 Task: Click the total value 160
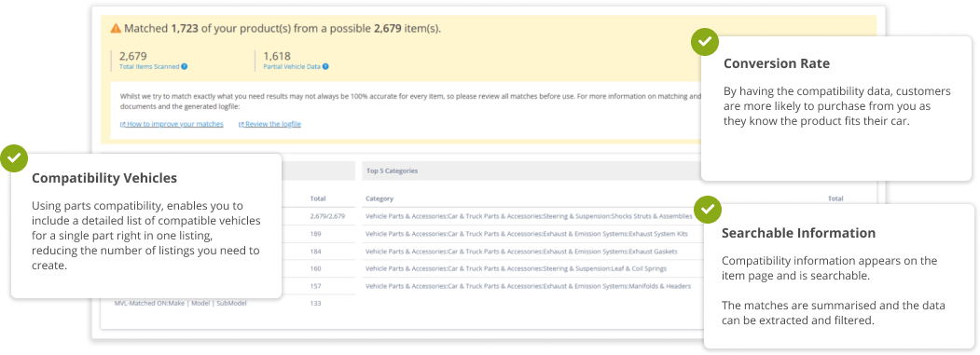(x=315, y=268)
